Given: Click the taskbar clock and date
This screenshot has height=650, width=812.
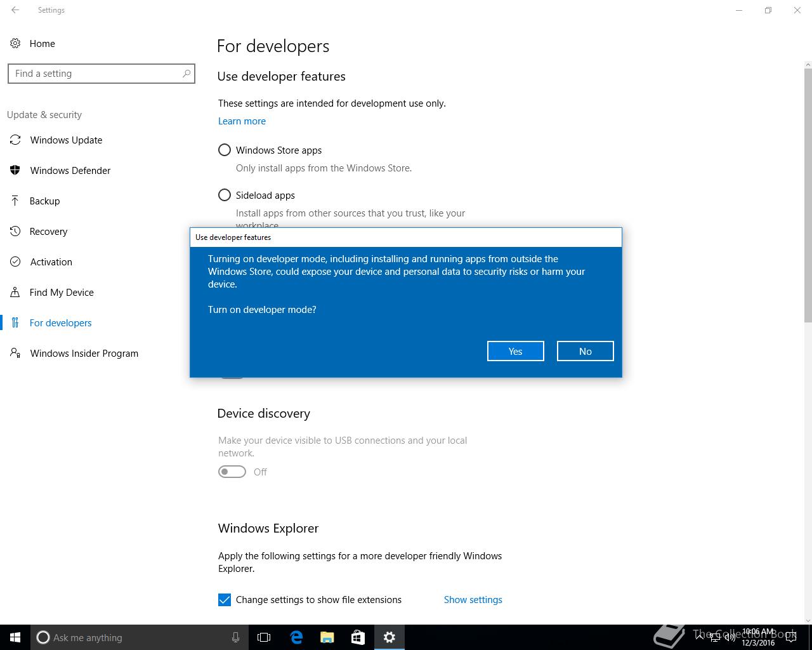Looking at the screenshot, I should pos(758,637).
